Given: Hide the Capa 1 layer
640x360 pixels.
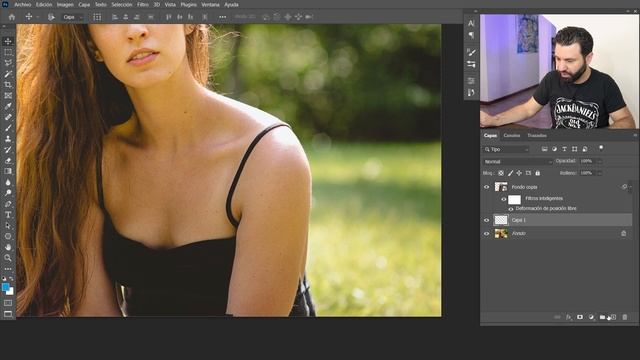Looking at the screenshot, I should [x=487, y=220].
